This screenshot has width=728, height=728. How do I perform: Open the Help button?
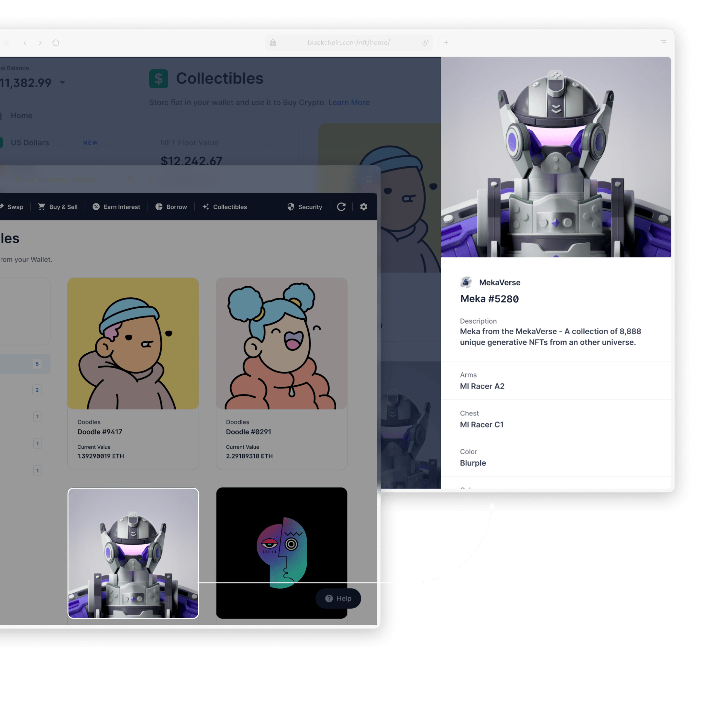338,598
